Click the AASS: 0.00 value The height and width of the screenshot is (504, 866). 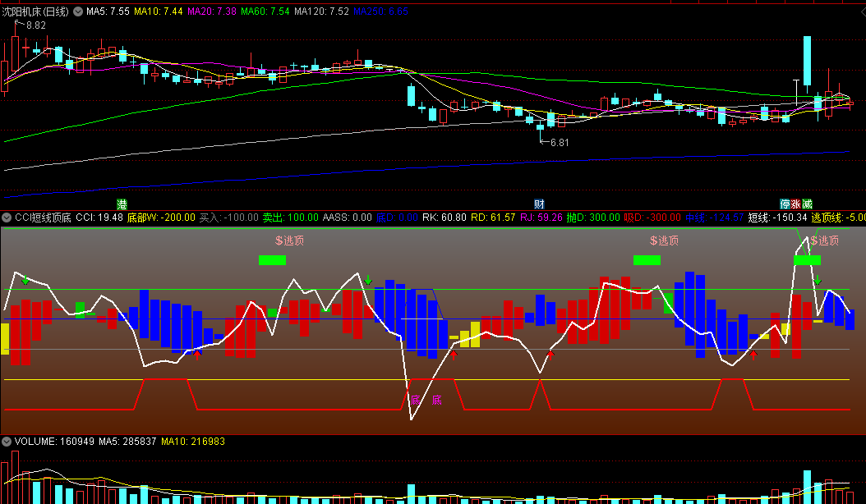(x=348, y=218)
